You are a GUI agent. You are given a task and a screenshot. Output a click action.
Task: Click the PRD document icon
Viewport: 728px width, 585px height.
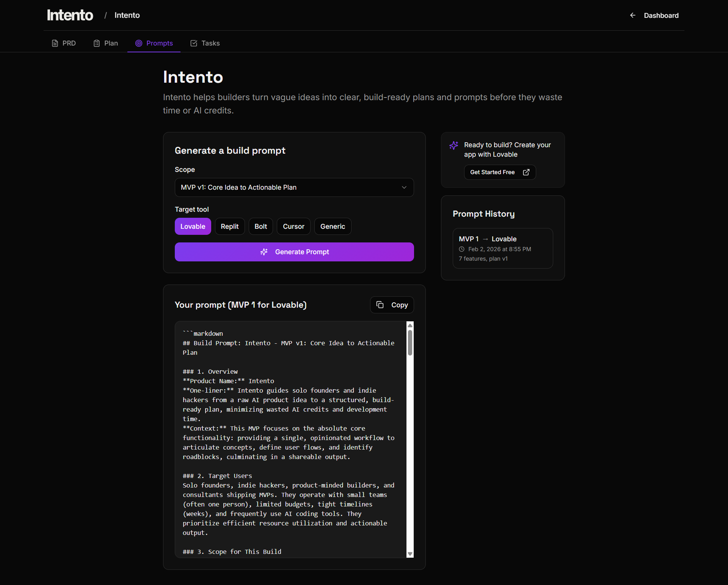pyautogui.click(x=54, y=43)
